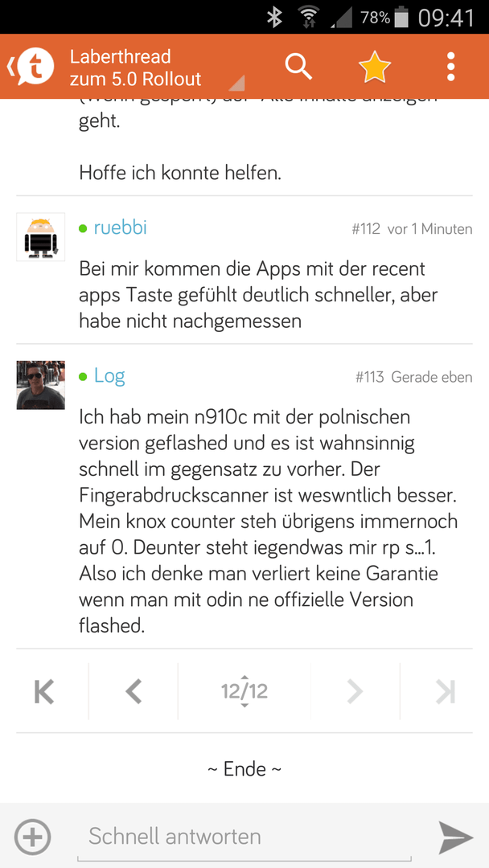This screenshot has width=489, height=868.
Task: Focus the Schnell antworten reply field
Action: pyautogui.click(x=244, y=837)
